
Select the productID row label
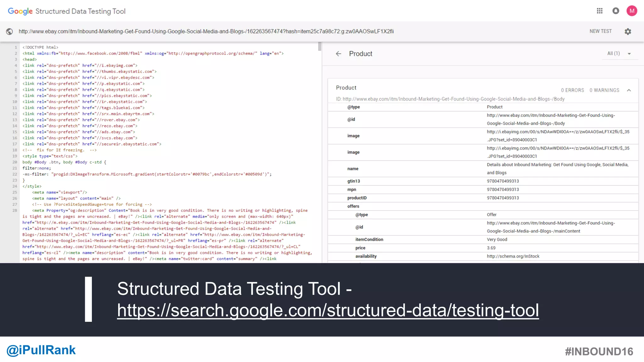click(x=357, y=198)
